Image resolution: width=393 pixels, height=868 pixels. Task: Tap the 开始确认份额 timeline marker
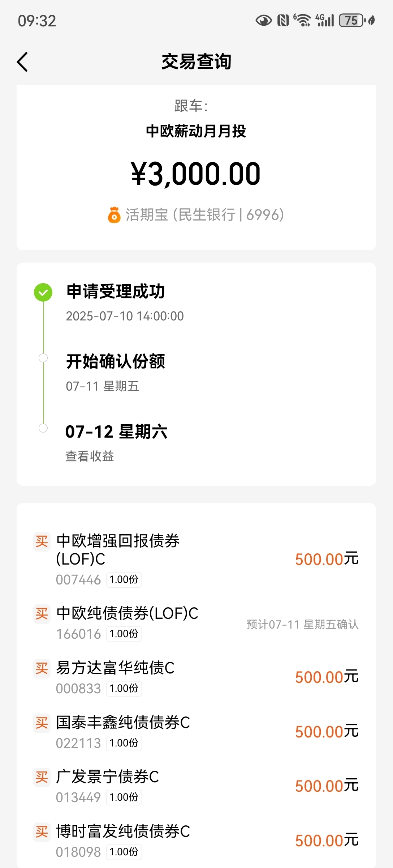coord(43,358)
